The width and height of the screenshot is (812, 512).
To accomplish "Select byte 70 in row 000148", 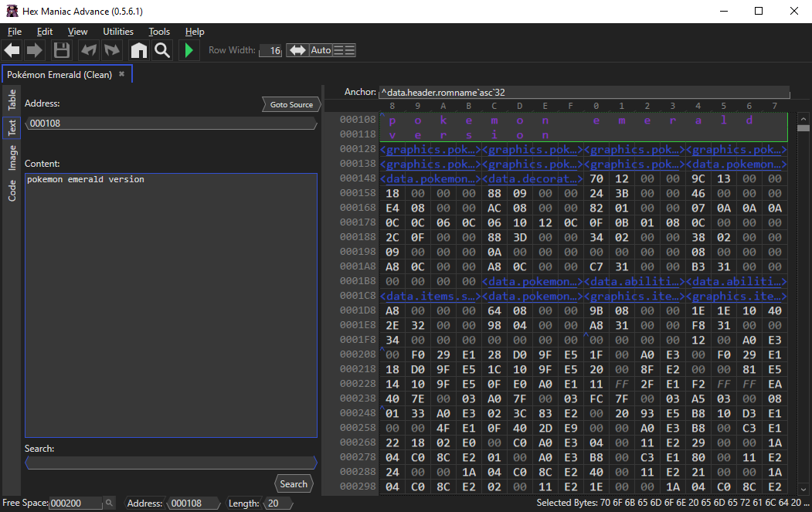I will pyautogui.click(x=596, y=178).
